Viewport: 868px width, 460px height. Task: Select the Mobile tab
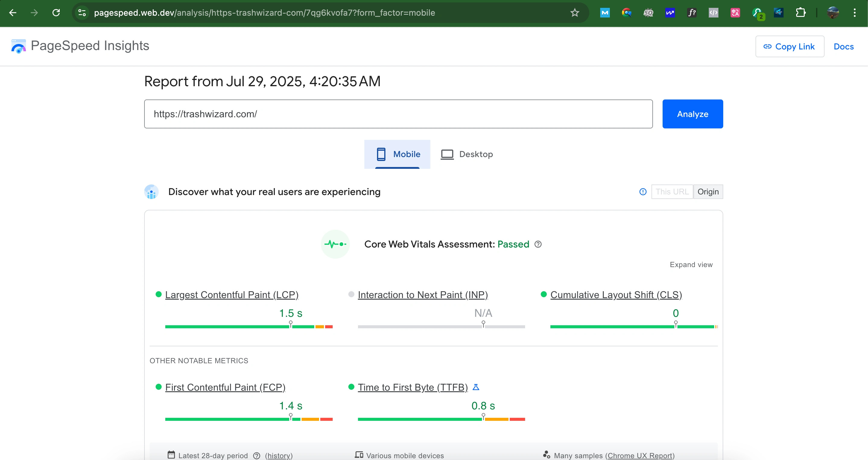(397, 154)
